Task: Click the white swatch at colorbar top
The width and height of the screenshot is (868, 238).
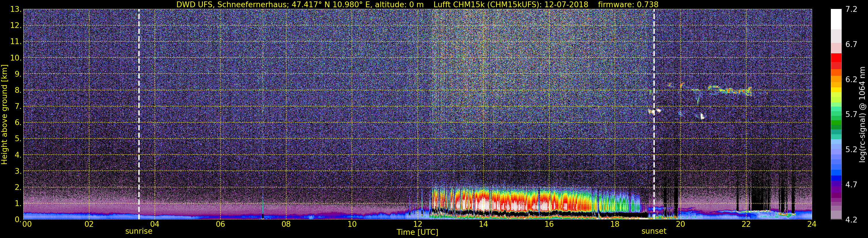Action: pos(836,19)
